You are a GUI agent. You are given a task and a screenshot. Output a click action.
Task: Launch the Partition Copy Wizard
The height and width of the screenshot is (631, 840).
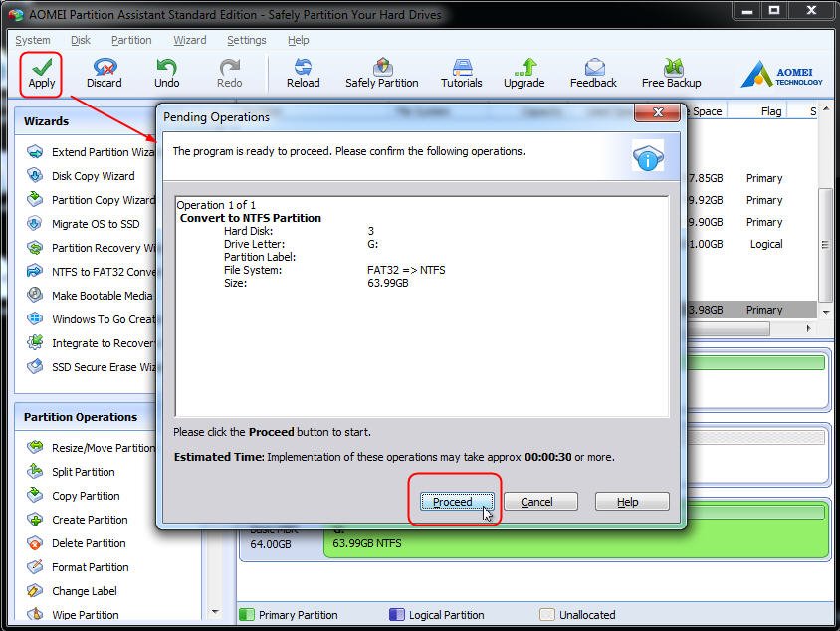(91, 200)
